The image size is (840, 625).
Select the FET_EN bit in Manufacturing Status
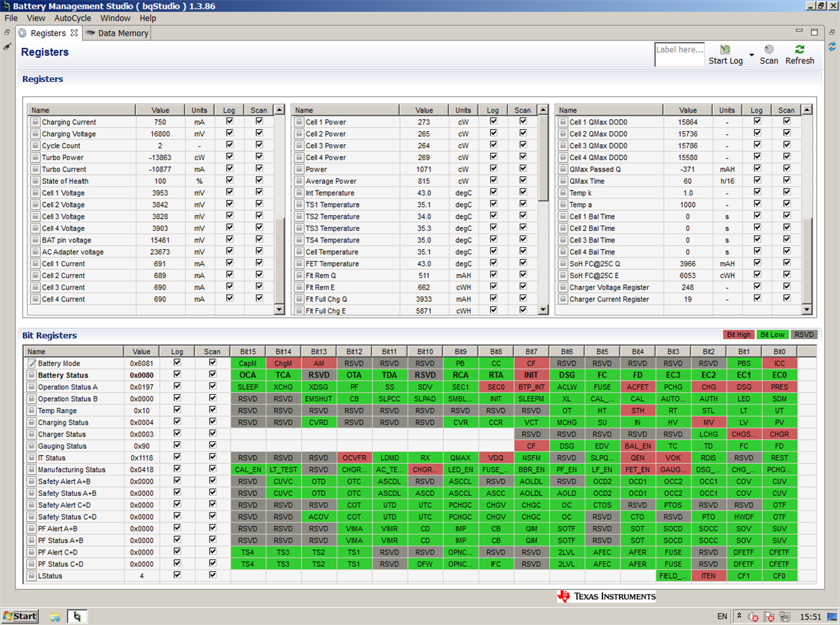pos(637,469)
